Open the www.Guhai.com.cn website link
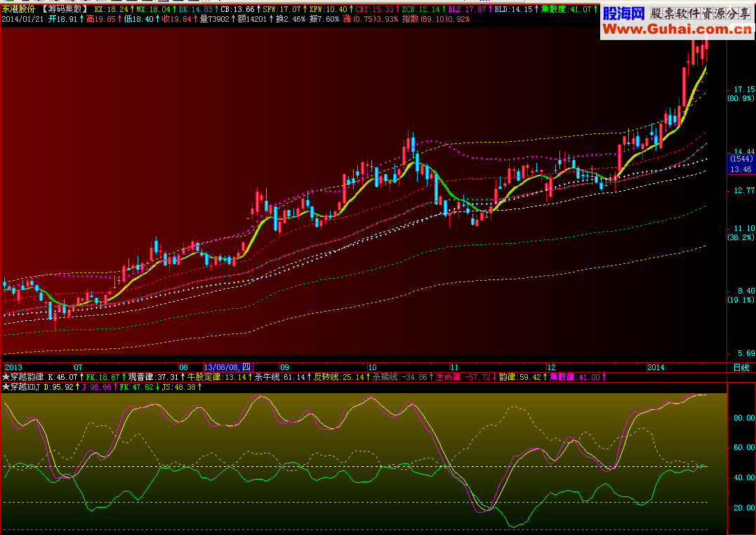Screen dimensions: 756x535 (677, 29)
